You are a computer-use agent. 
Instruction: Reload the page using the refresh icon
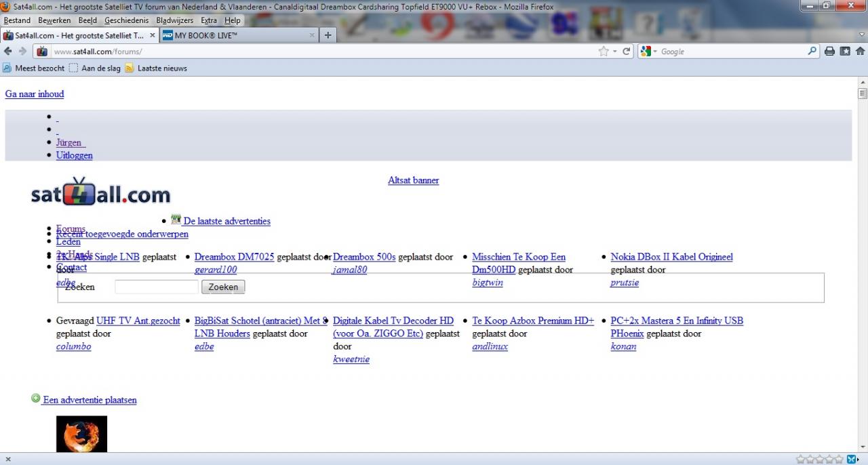(x=627, y=52)
